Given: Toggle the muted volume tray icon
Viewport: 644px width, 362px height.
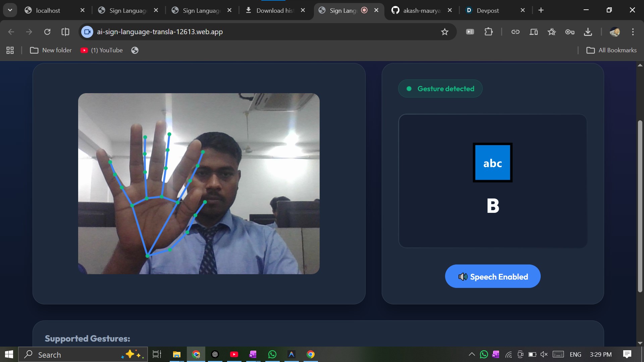Looking at the screenshot, I should [544, 354].
